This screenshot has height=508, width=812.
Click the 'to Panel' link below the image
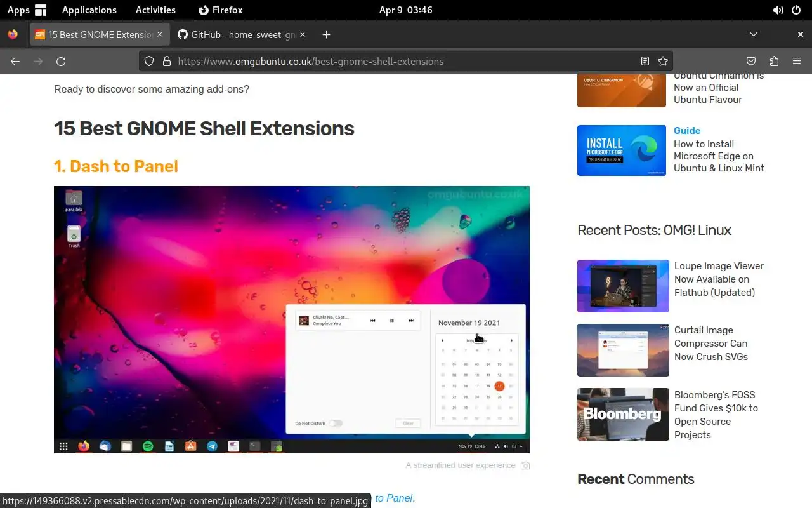[x=394, y=498]
